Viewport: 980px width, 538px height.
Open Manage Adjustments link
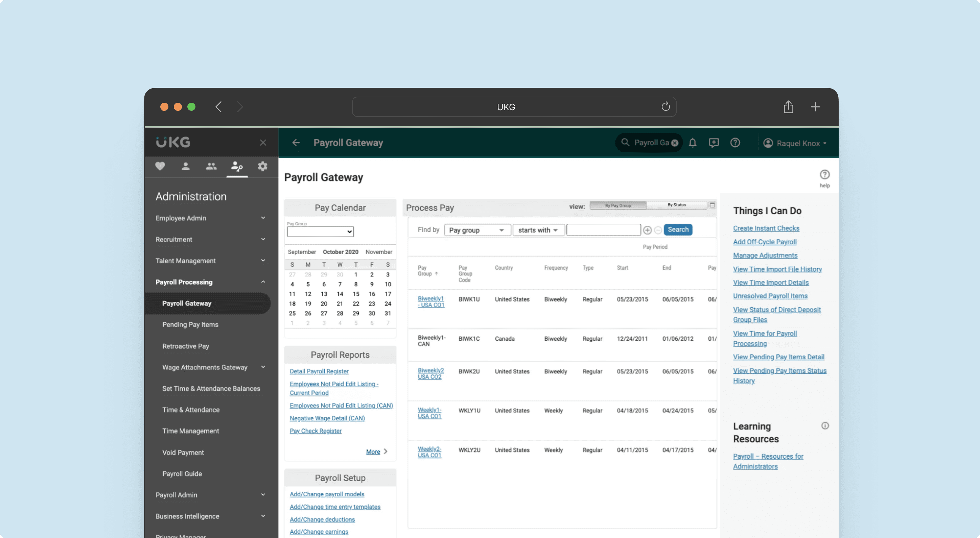pos(765,255)
